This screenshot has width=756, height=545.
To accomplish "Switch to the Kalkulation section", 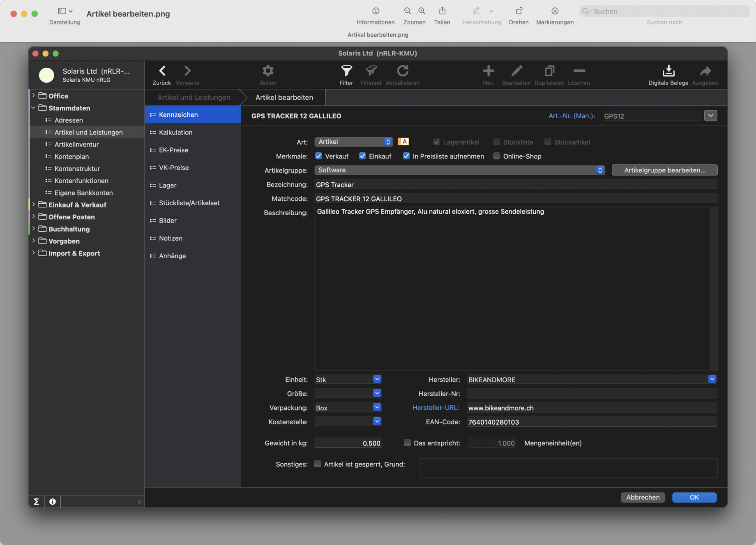I will click(175, 132).
